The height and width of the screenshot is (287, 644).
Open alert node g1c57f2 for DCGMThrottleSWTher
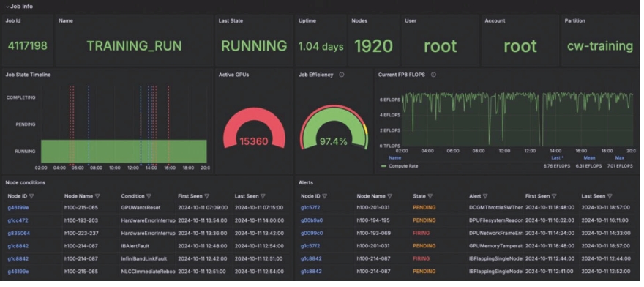[x=310, y=208]
